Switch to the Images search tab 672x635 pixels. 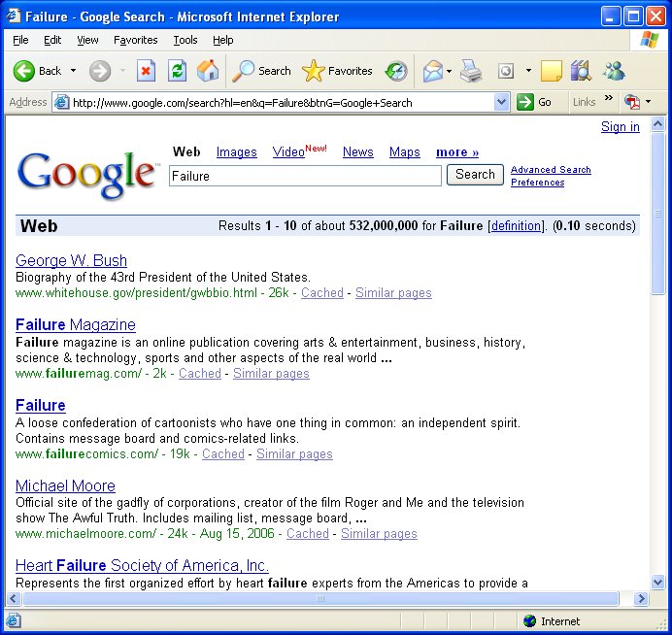(x=237, y=152)
